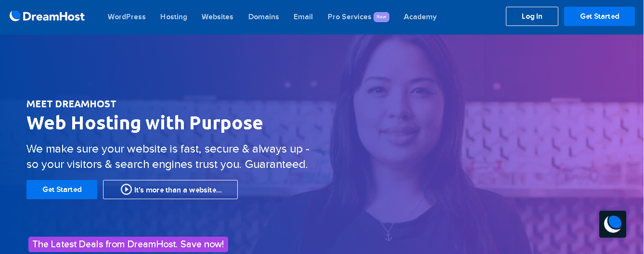Screen dimensions: 644x254
Task: Go to the Academy page
Action: (x=420, y=17)
